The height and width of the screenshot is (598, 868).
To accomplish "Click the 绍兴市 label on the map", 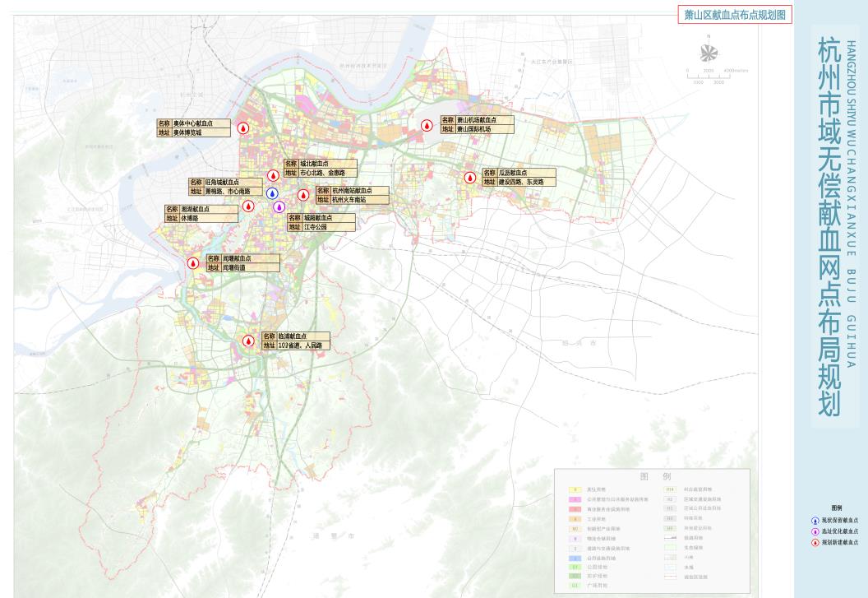I will (x=579, y=343).
